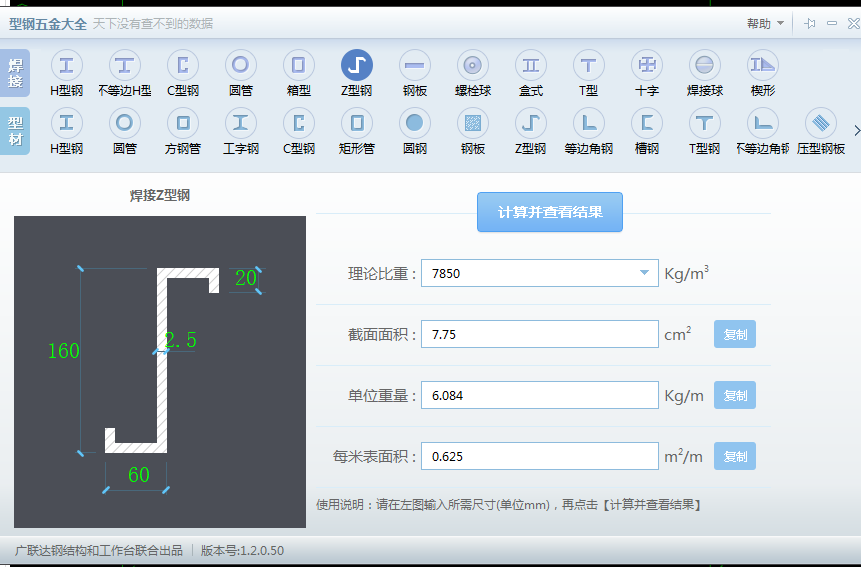
Task: Select the 圆钢 round bar icon
Action: tap(415, 123)
